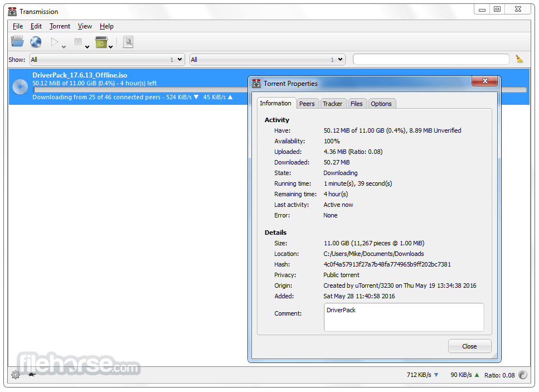Expand the start torrent dropdown arrow

coord(64,47)
